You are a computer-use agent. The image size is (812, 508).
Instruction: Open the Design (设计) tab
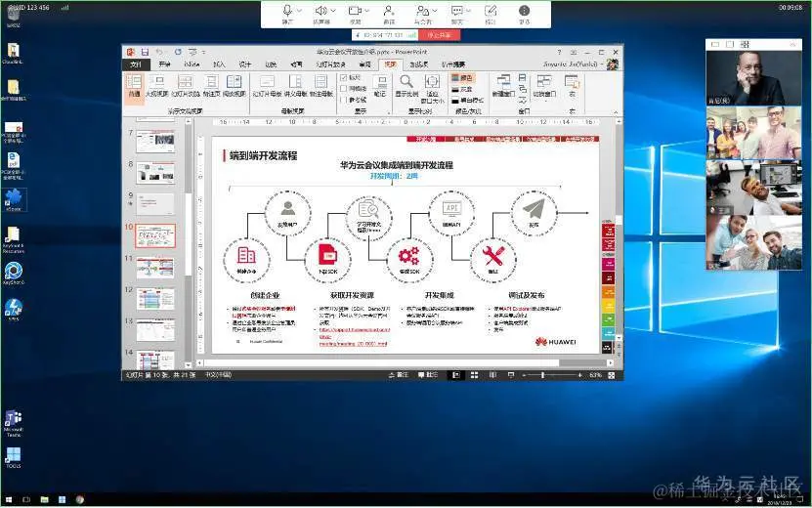(x=245, y=64)
